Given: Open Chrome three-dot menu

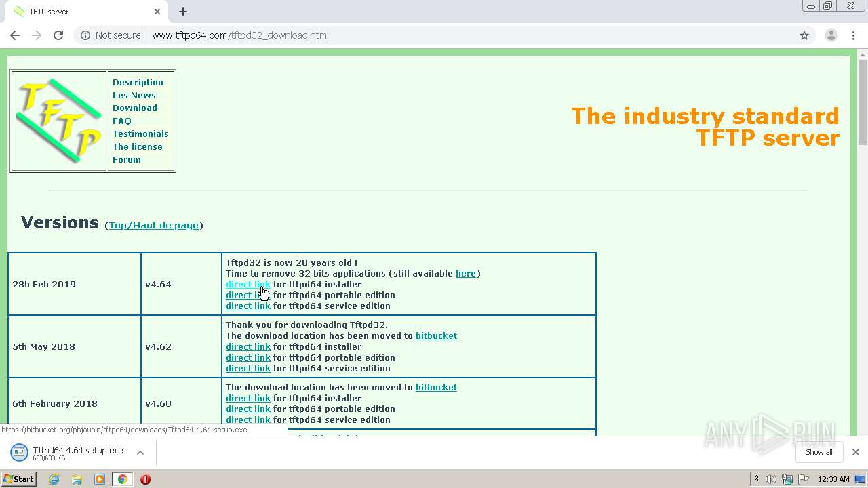Looking at the screenshot, I should click(x=852, y=35).
